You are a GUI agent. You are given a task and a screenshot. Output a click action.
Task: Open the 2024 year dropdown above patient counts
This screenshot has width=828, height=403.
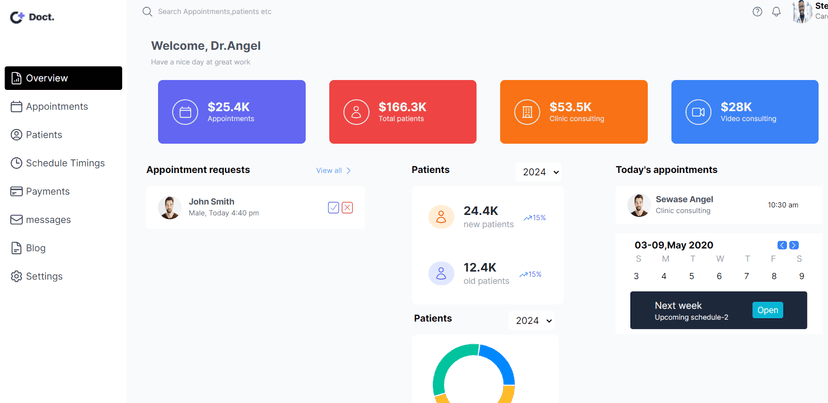pyautogui.click(x=539, y=172)
